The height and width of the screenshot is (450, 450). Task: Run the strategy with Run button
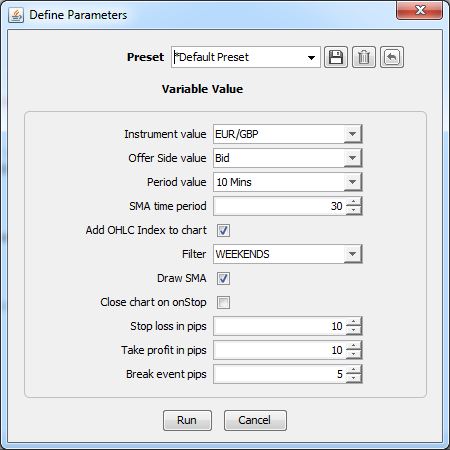(x=187, y=420)
